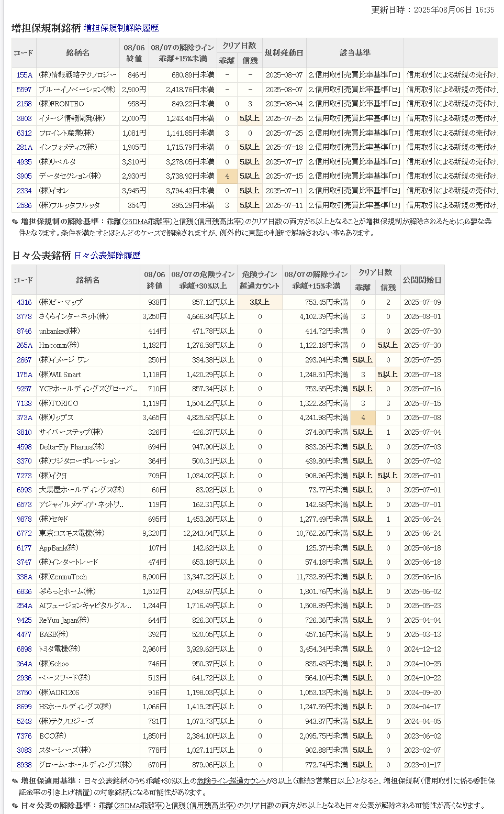Open stock code 6993 link
The width and height of the screenshot is (504, 814).
coord(24,490)
